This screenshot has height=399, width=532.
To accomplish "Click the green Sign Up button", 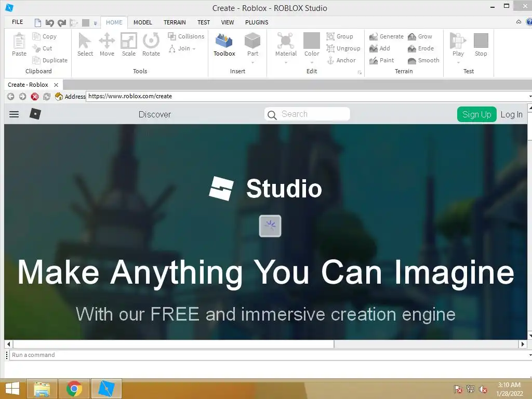I will click(x=477, y=114).
